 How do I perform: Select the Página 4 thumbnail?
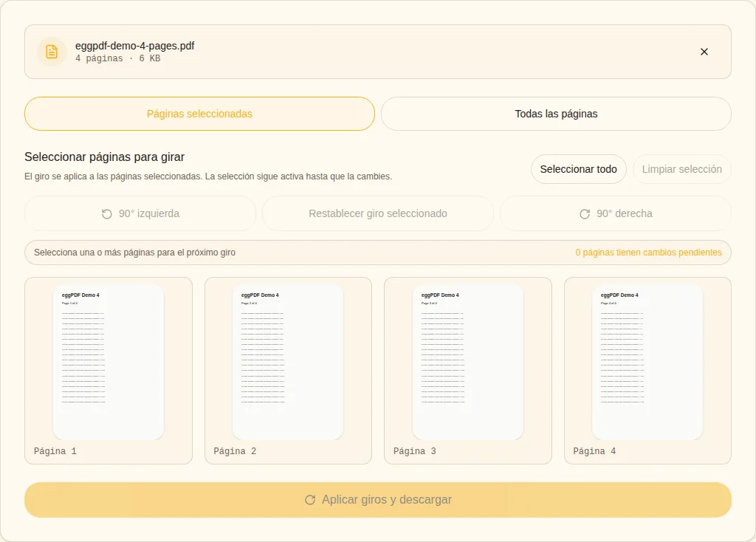point(648,371)
